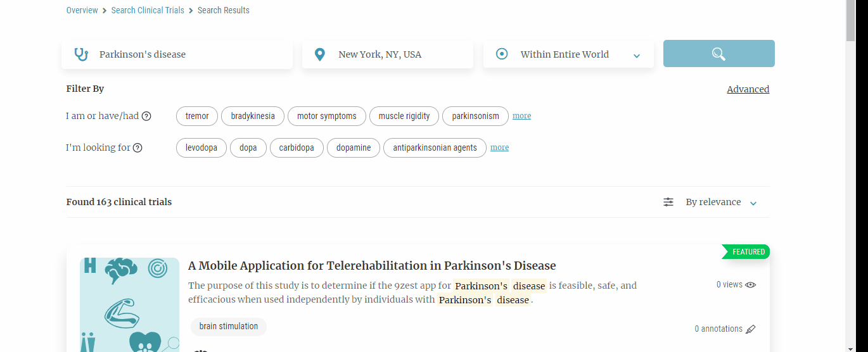Viewport: 868px width, 352px height.
Task: Go to Overview breadcrumb
Action: tap(82, 10)
